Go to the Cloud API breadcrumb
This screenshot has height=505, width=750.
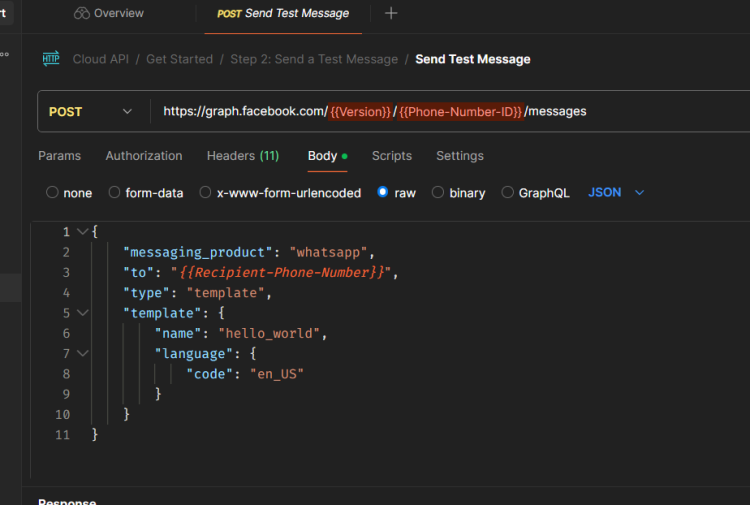pos(100,59)
